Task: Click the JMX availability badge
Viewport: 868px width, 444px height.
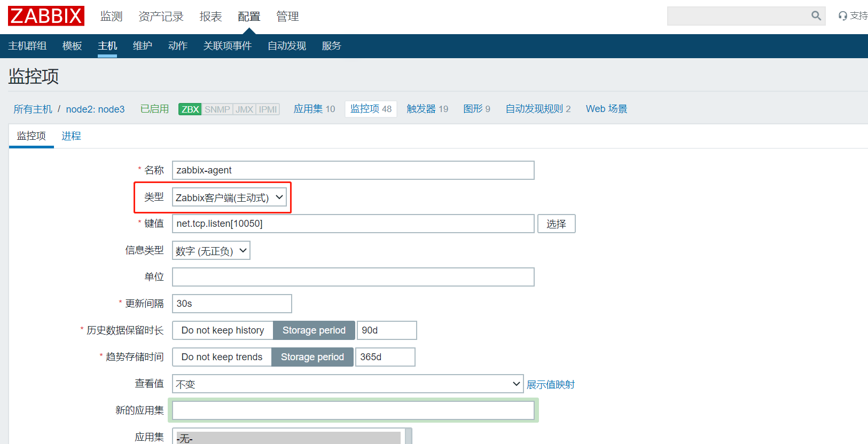Action: click(245, 109)
